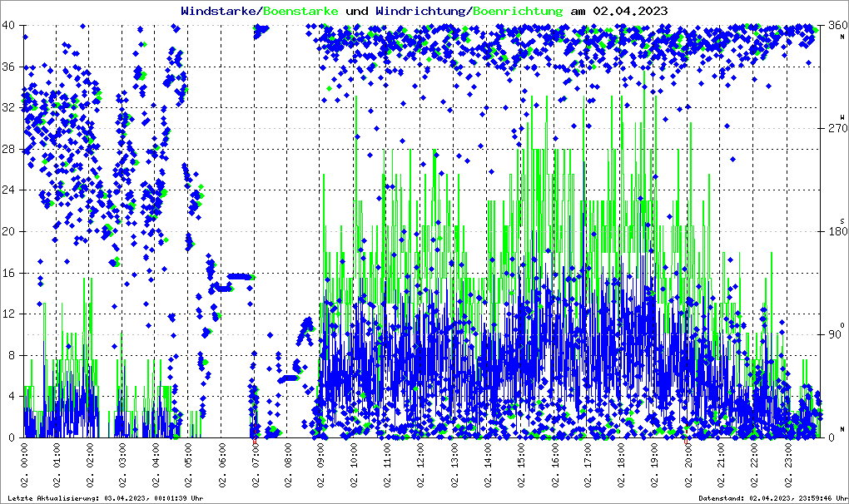Click the time label "02. 22:00"
The height and width of the screenshot is (504, 849).
click(x=754, y=465)
